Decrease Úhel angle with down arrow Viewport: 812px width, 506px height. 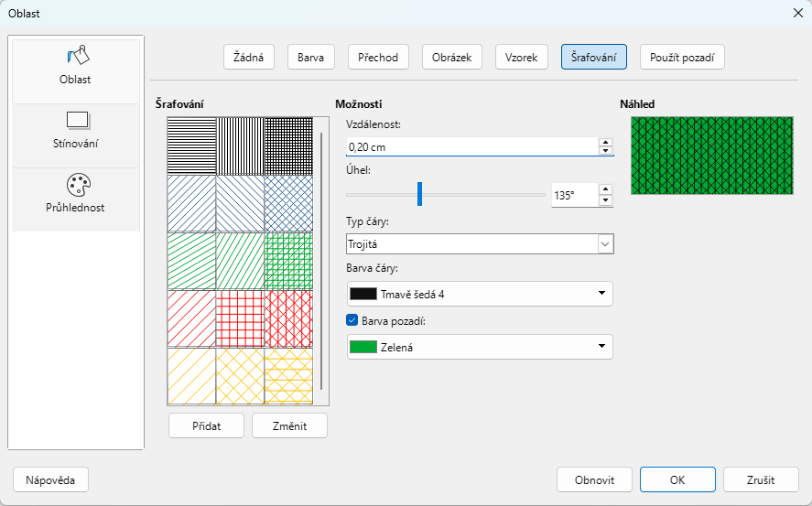[605, 200]
